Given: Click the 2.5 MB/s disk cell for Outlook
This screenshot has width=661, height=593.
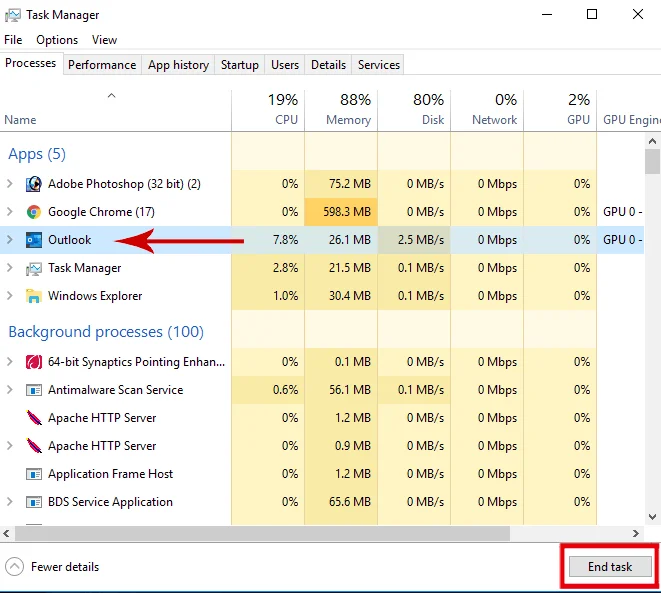Looking at the screenshot, I should 414,240.
